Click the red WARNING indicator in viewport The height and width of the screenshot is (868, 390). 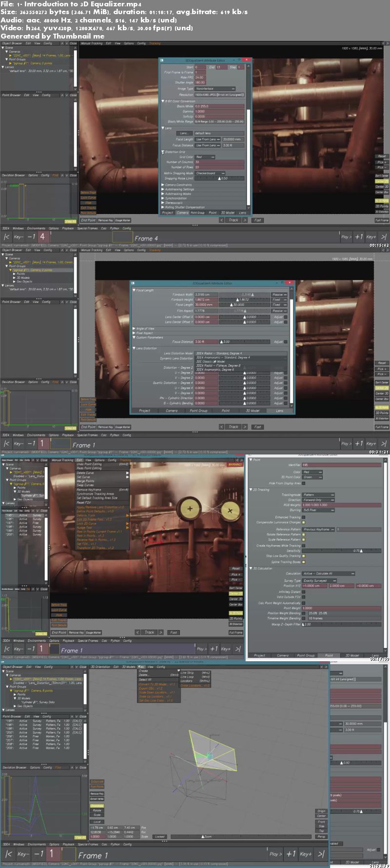click(235, 465)
